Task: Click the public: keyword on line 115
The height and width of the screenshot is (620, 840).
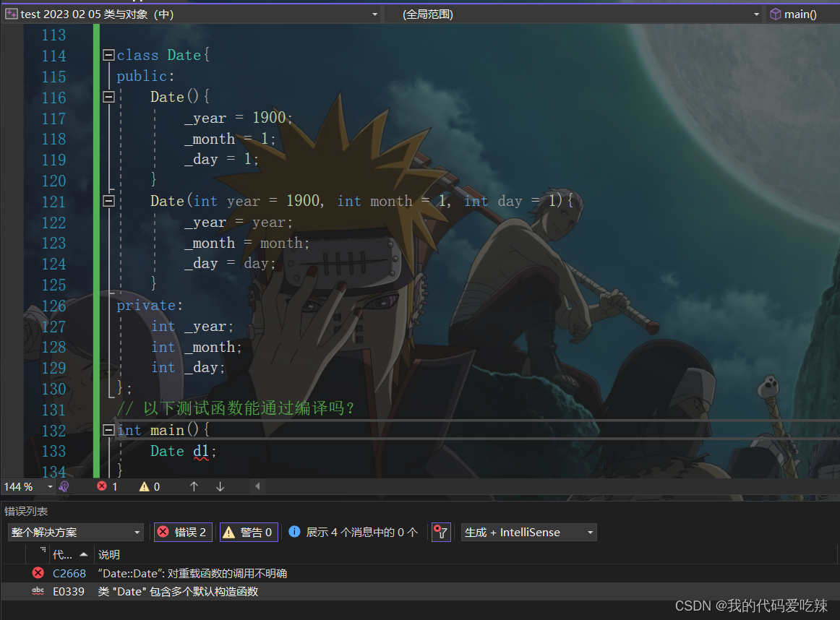Action: tap(146, 77)
